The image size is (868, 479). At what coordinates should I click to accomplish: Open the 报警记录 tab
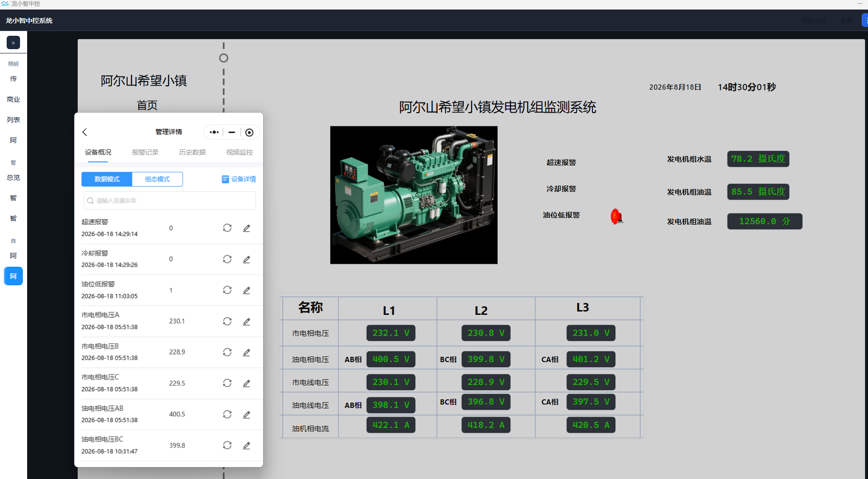[x=145, y=152]
